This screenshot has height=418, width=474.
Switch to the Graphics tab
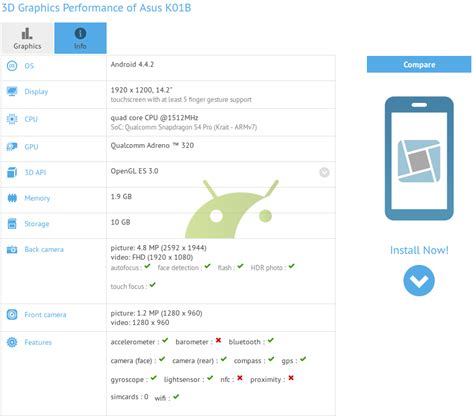click(x=27, y=38)
